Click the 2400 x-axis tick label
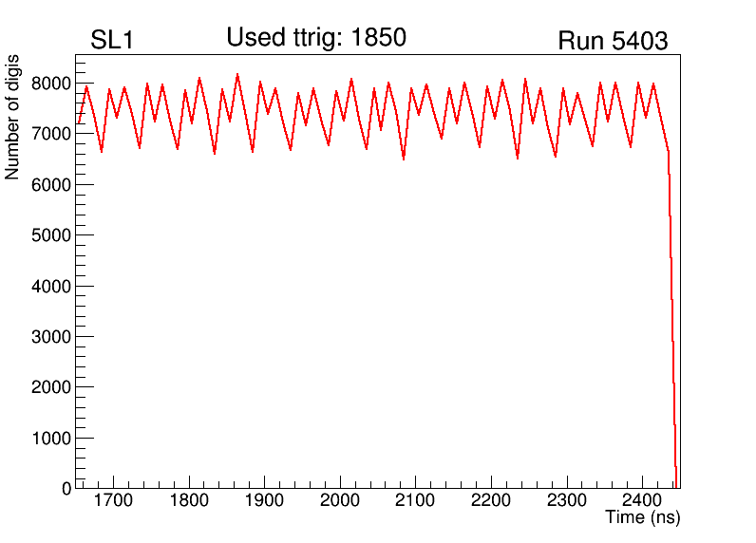 coord(642,500)
